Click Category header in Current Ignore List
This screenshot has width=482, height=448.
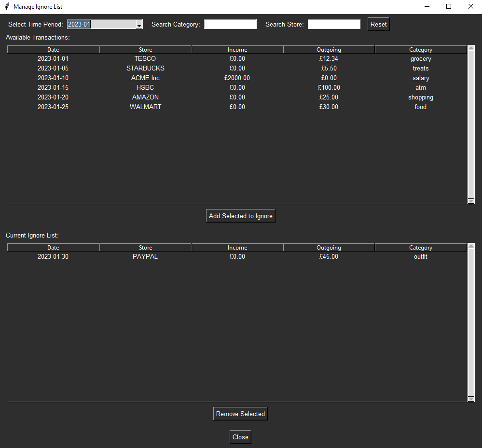[x=421, y=248]
